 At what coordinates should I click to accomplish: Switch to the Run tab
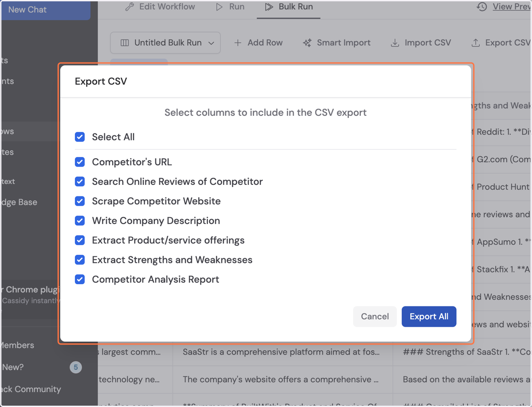point(230,7)
